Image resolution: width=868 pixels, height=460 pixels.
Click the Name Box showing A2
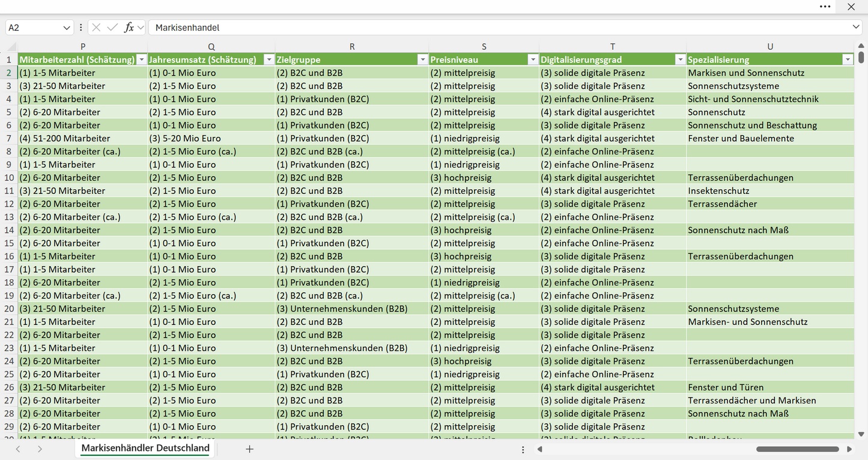pos(34,28)
